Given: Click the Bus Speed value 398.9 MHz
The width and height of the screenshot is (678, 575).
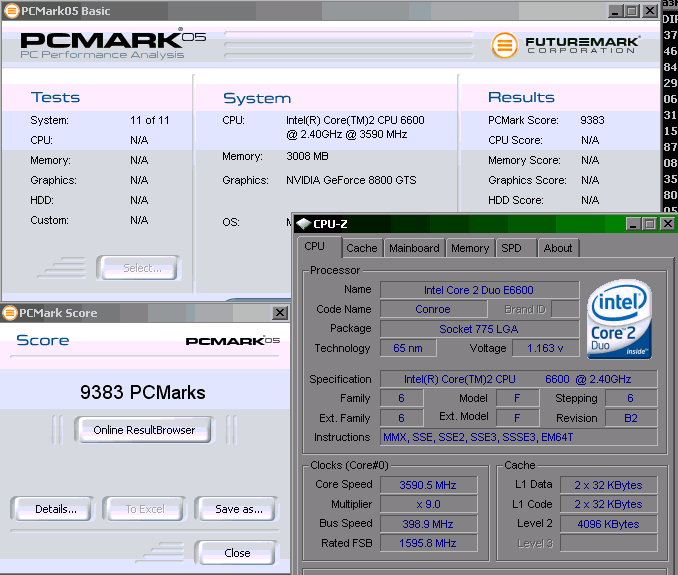Looking at the screenshot, I should [429, 524].
